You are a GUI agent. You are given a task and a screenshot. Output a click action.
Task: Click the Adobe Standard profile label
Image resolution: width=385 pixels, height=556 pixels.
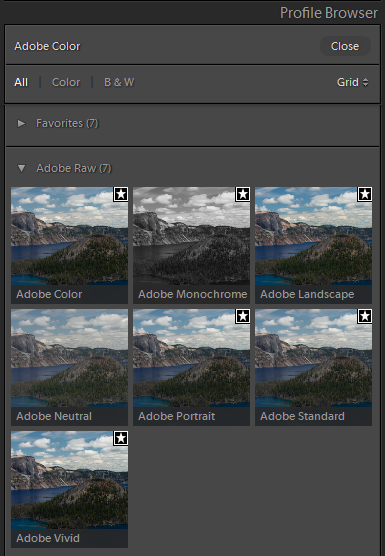click(302, 416)
